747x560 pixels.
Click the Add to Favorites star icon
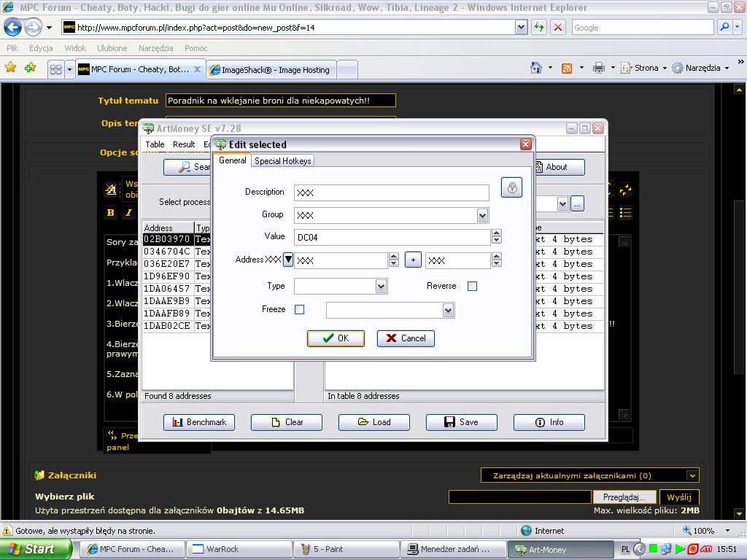(x=31, y=68)
